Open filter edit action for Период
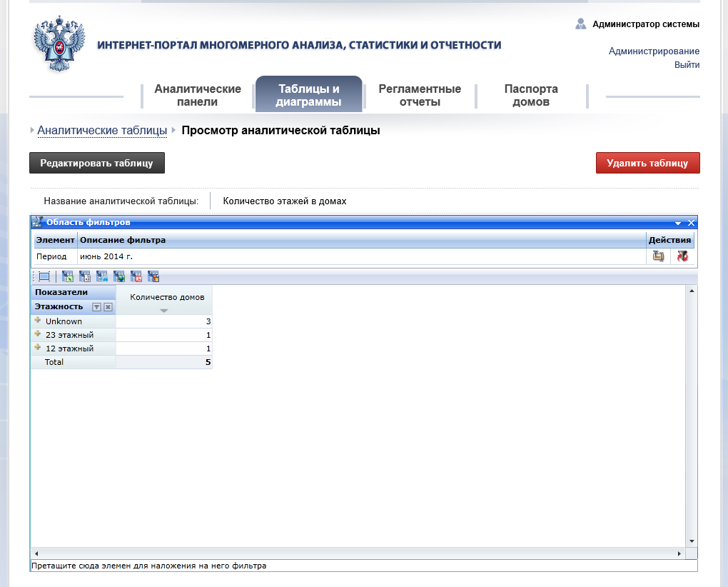 (658, 256)
